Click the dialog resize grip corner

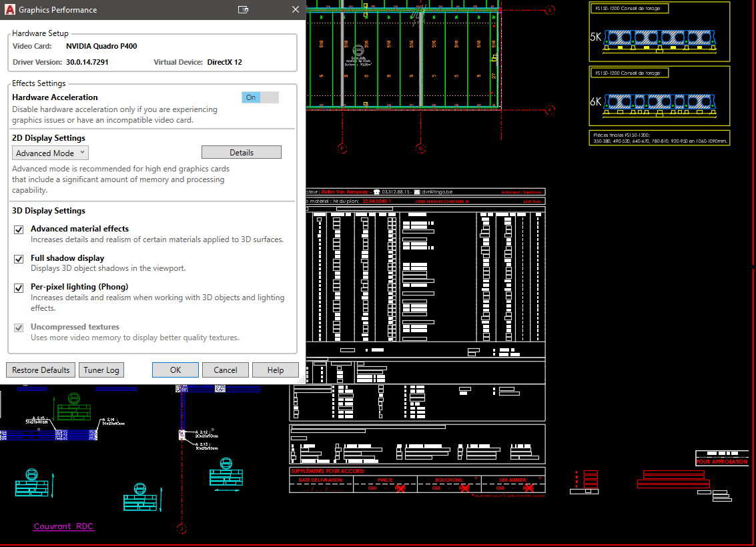[x=302, y=380]
